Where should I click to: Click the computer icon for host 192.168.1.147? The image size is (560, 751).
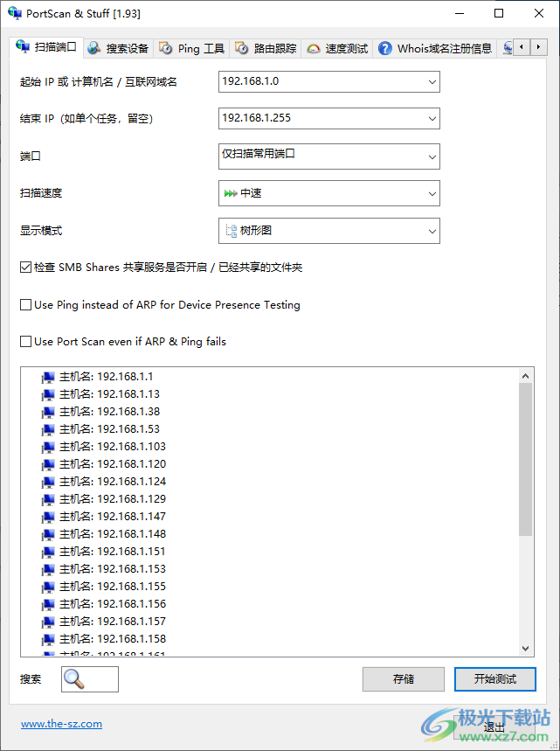[48, 517]
